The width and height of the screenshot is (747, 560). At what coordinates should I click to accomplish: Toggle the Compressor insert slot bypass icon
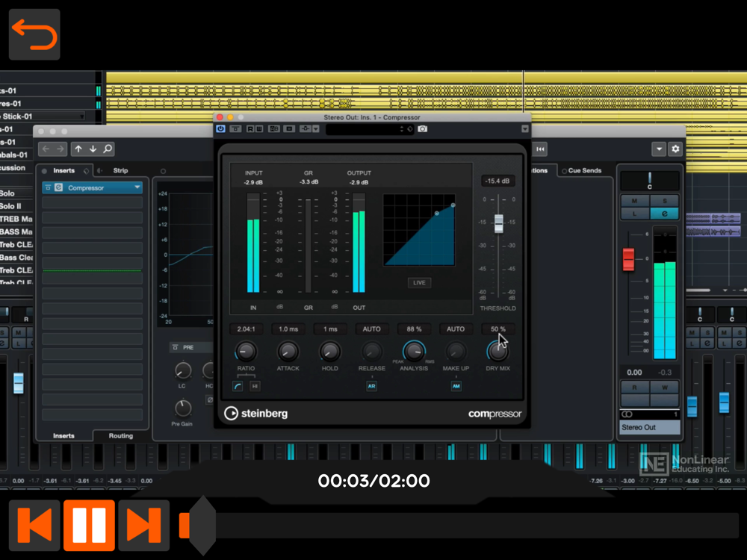pyautogui.click(x=48, y=187)
